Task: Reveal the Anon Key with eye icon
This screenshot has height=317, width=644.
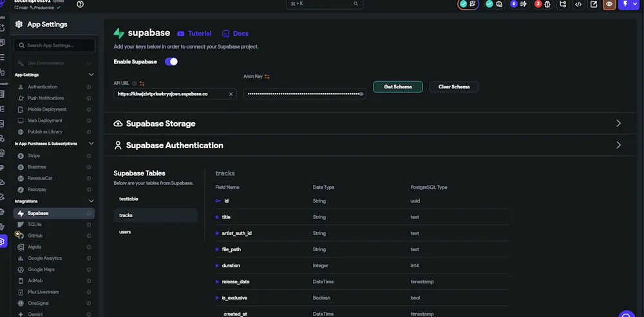Action: 361,94
